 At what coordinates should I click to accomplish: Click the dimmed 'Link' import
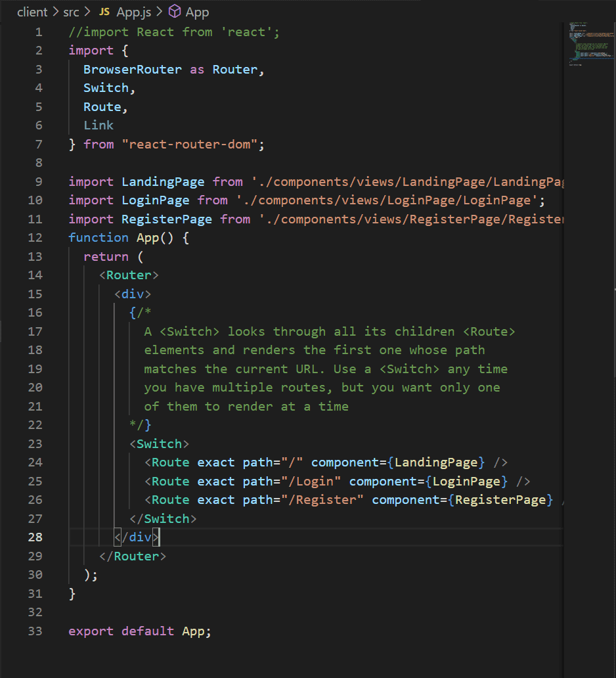(x=99, y=125)
